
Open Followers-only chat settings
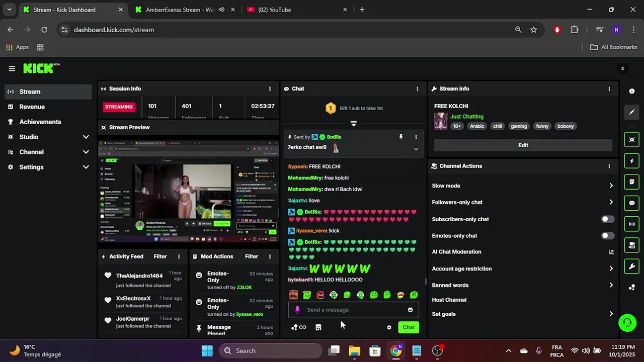click(x=523, y=202)
